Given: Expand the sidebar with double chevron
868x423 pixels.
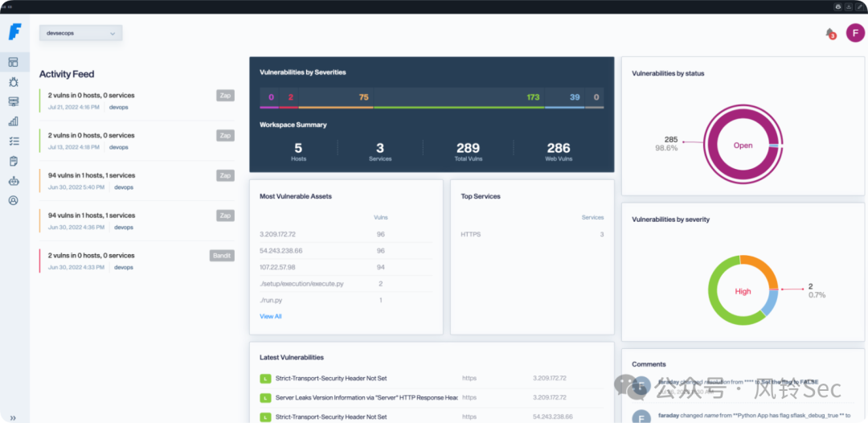Looking at the screenshot, I should coord(14,417).
